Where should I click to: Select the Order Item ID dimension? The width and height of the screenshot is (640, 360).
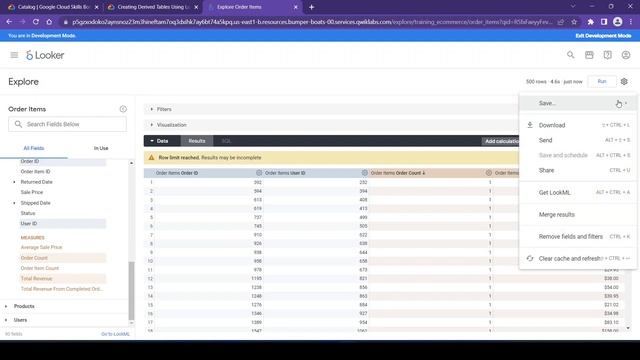pos(36,172)
